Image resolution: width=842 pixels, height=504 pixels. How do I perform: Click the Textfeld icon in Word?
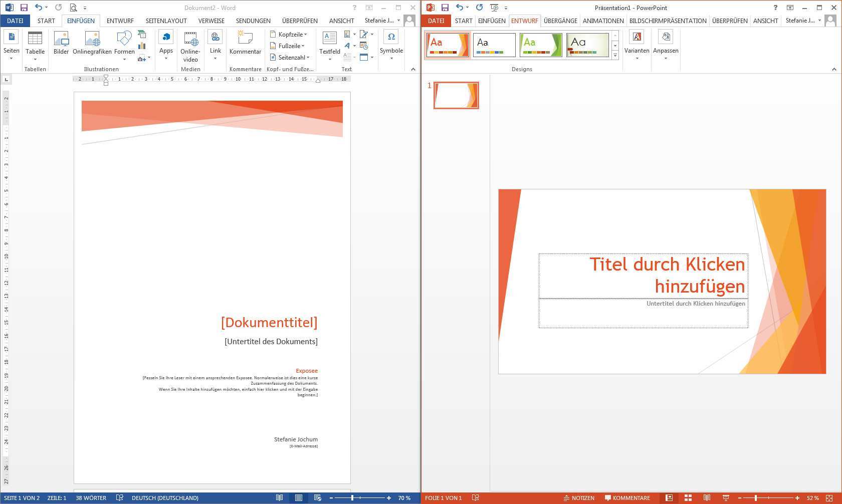(x=329, y=39)
